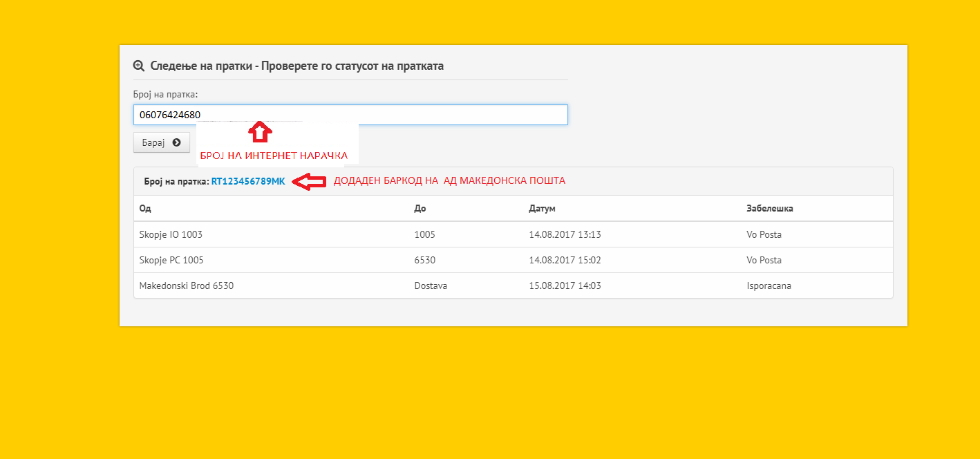Click the red text БРОЈ НА ИНТЕРНЕТ НАРАЧКА
The height and width of the screenshot is (459, 980).
coord(274,156)
